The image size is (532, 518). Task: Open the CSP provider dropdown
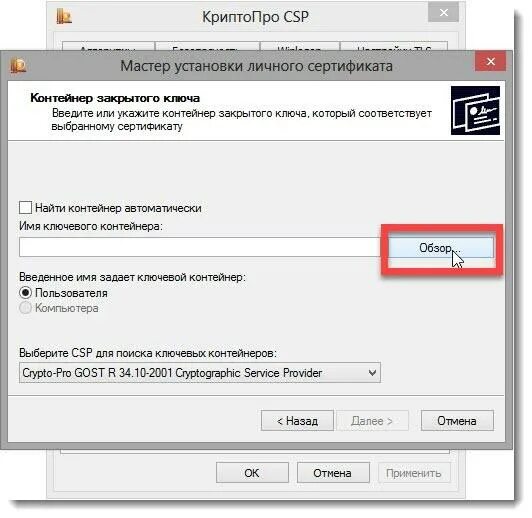tap(200, 373)
